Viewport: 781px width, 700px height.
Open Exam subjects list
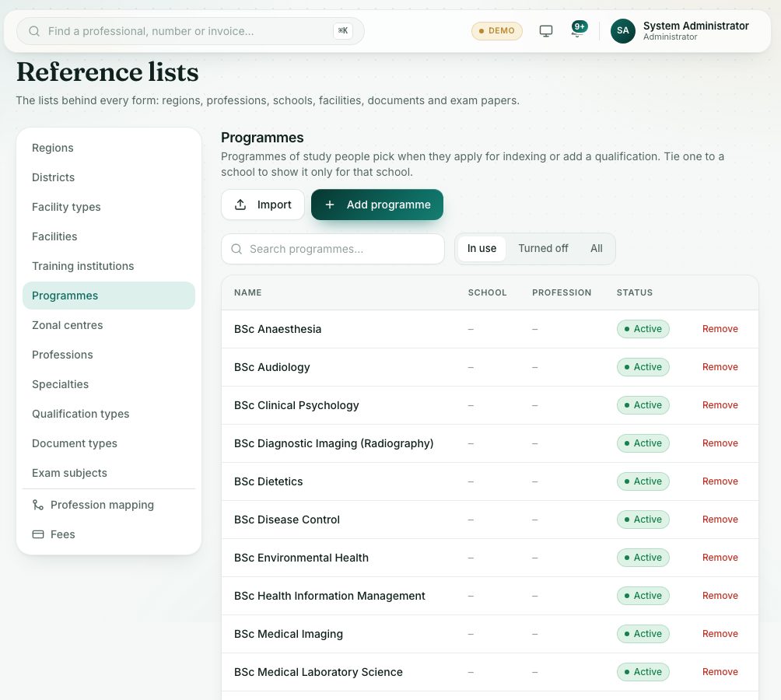coord(109,473)
